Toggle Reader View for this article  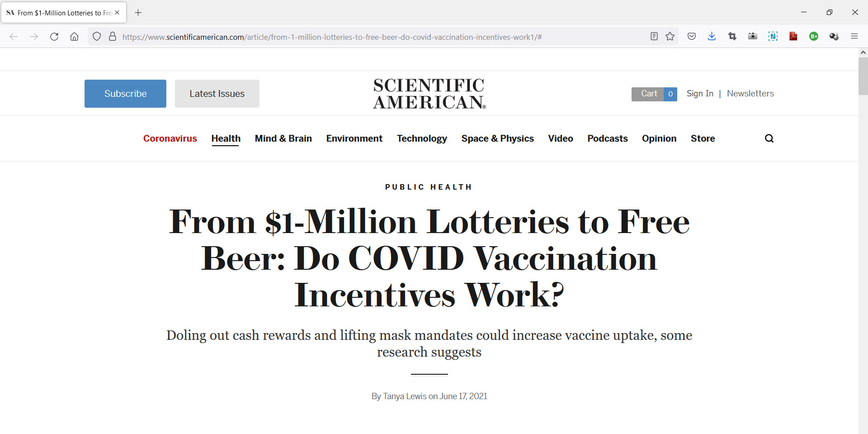click(654, 37)
